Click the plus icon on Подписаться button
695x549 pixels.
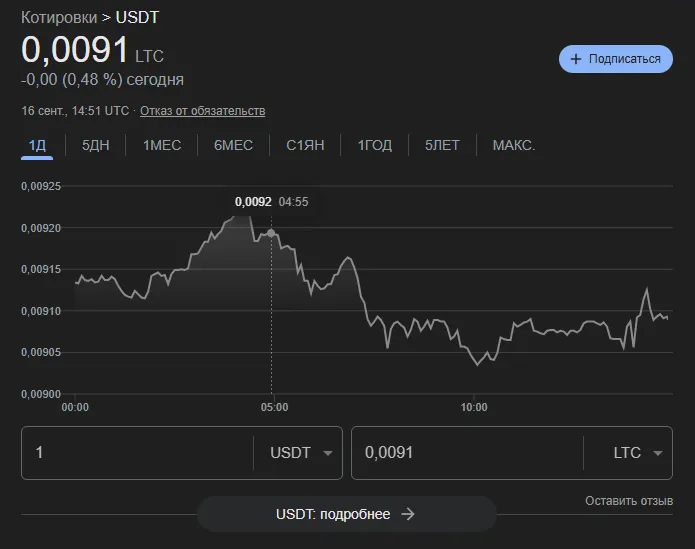575,59
